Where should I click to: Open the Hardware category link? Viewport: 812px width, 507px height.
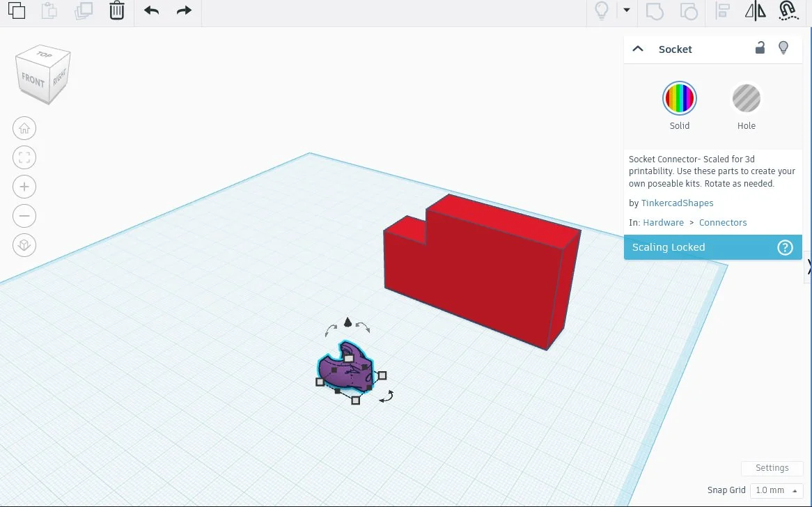[664, 222]
